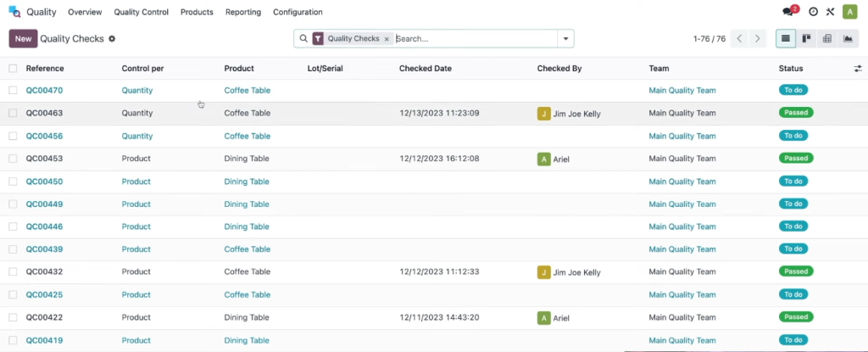This screenshot has width=868, height=352.
Task: Check the box for QC00453
Action: pyautogui.click(x=13, y=159)
